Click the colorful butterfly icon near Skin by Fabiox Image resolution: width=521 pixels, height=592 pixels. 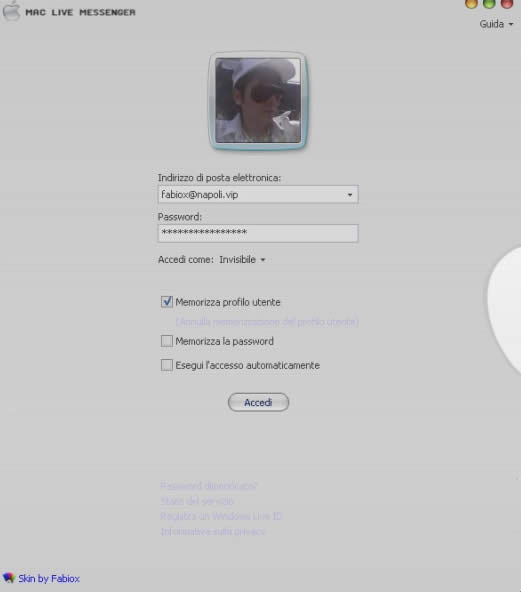tap(8, 578)
